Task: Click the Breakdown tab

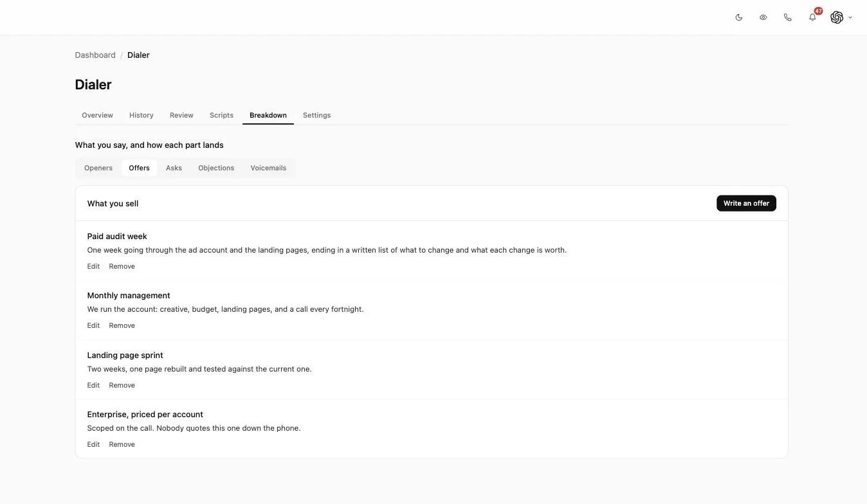Action: 268,115
